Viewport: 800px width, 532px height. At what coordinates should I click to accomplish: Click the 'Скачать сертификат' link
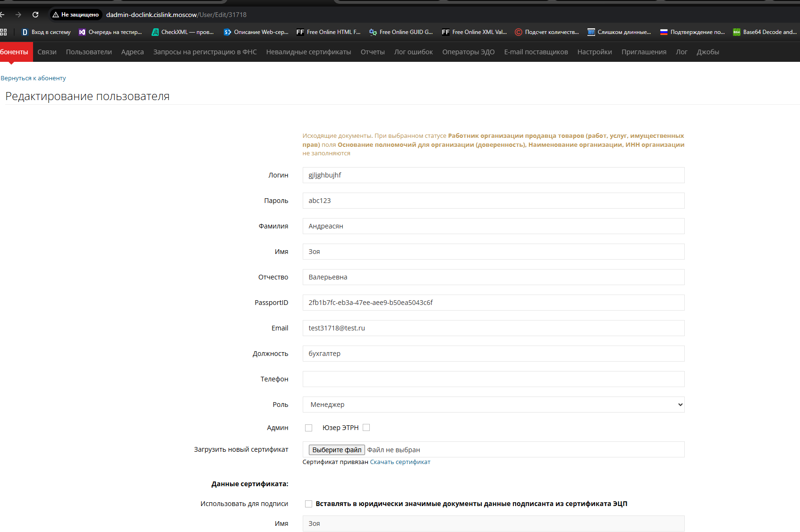point(400,462)
